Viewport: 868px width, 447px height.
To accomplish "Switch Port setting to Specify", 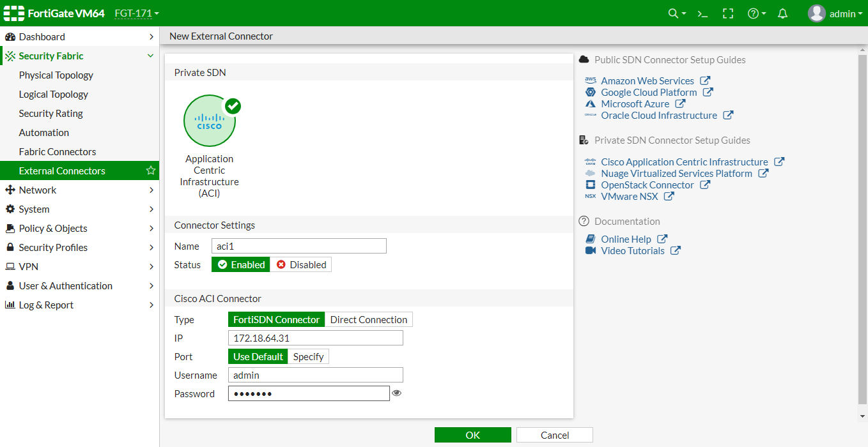I will (x=308, y=356).
